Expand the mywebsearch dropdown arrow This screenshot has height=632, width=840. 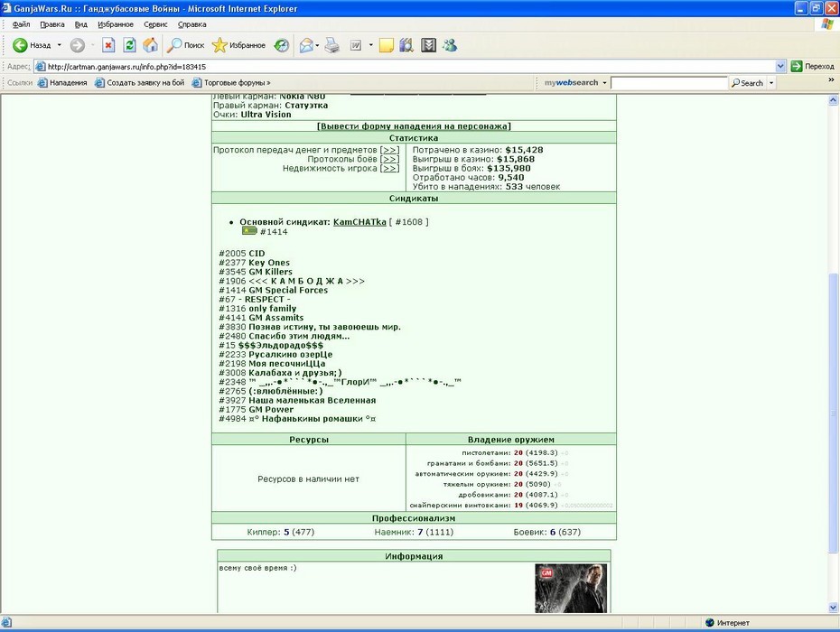coord(604,83)
